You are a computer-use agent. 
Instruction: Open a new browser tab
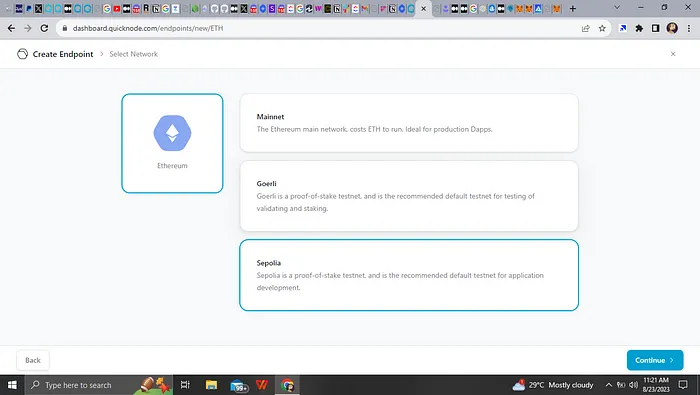tap(573, 8)
